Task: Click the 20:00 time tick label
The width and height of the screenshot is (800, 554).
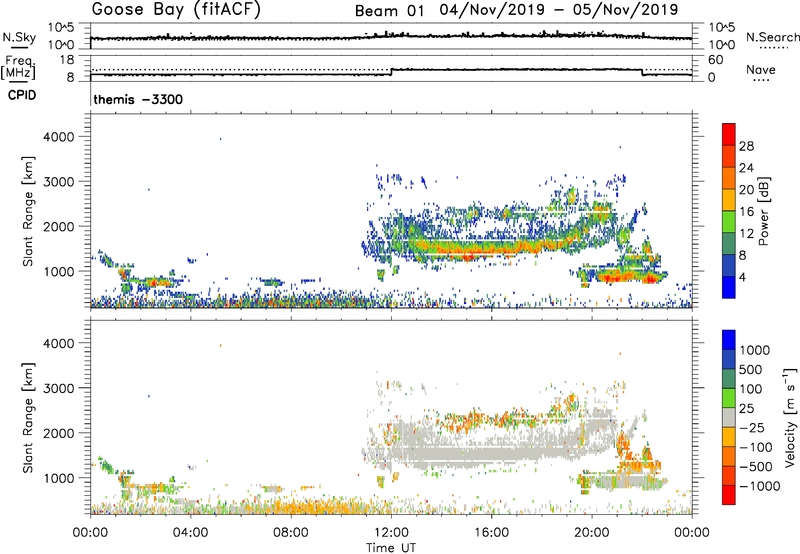Action: click(592, 533)
